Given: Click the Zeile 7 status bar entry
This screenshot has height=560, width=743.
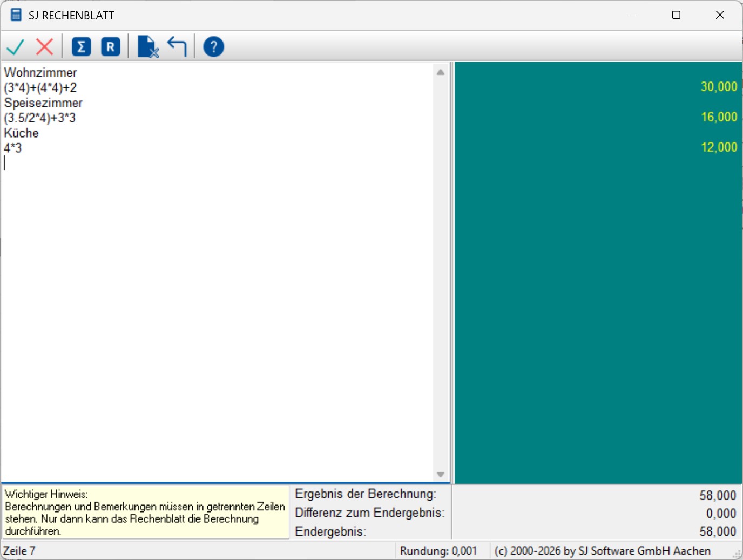Looking at the screenshot, I should point(19,551).
